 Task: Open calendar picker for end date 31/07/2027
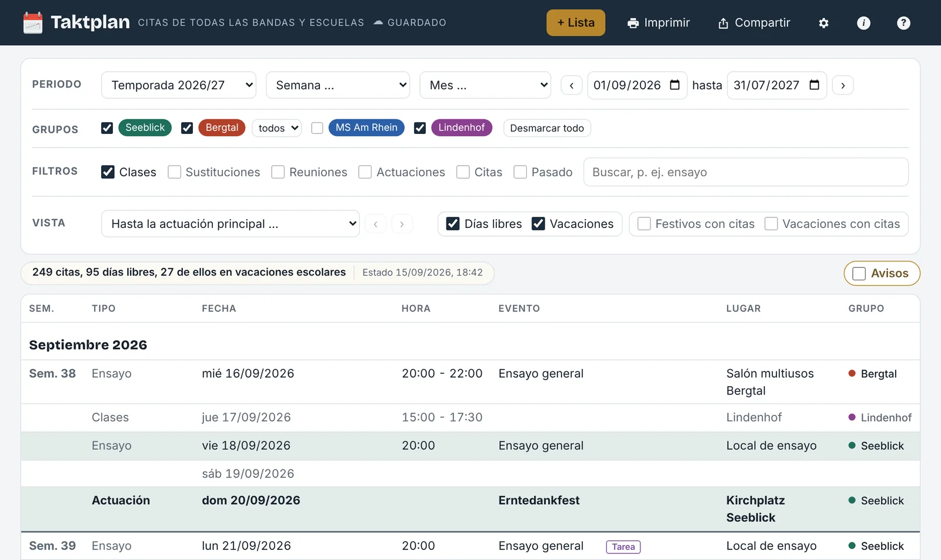click(814, 85)
